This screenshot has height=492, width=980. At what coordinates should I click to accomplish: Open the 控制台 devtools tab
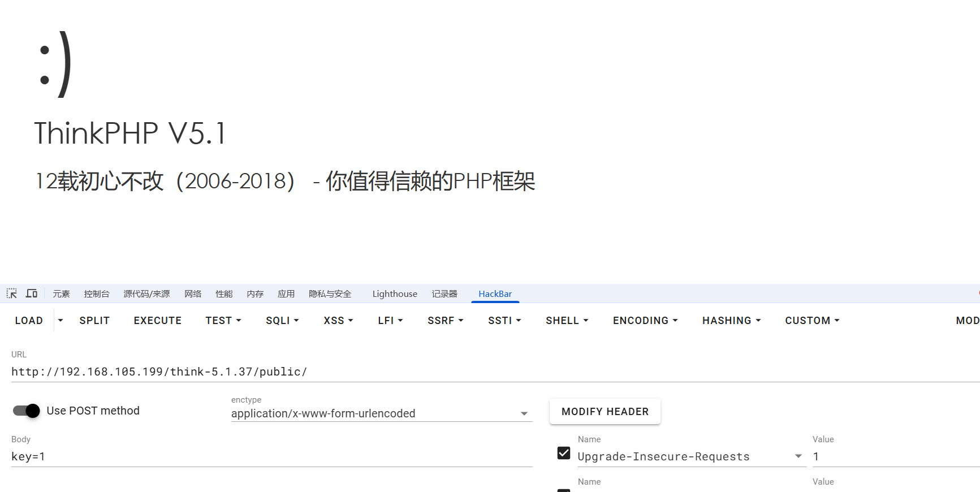coord(97,294)
